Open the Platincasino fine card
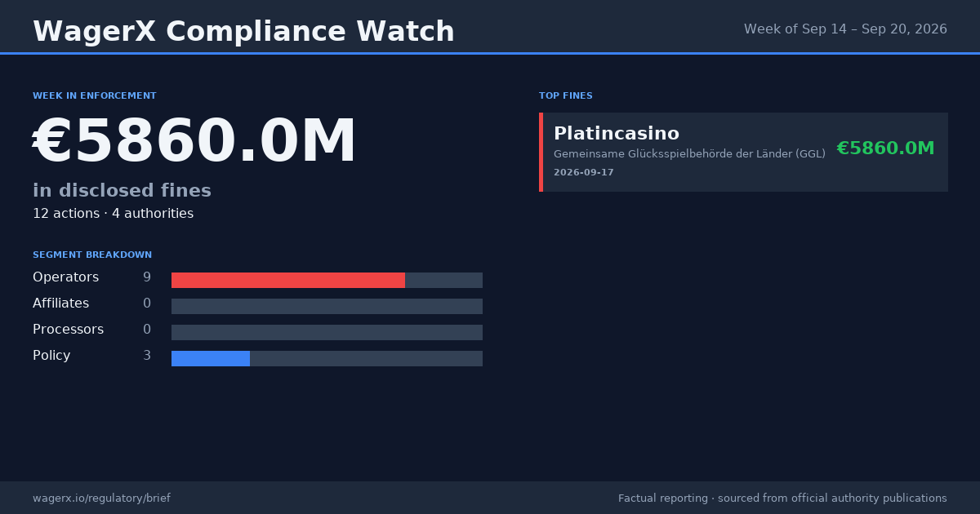The height and width of the screenshot is (514, 980). coord(743,152)
